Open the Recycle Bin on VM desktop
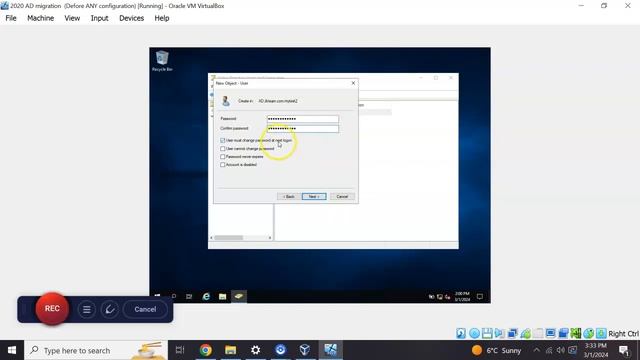Viewport: 640px width, 360px height. coord(162,60)
